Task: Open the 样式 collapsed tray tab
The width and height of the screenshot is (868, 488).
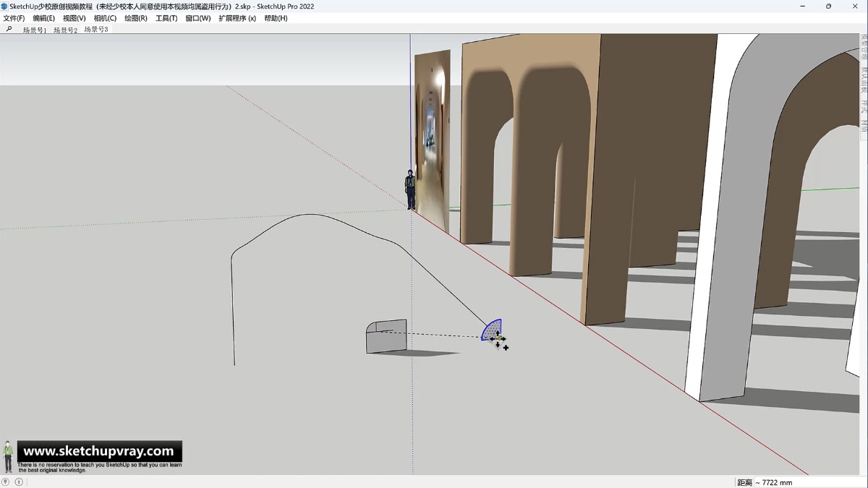Action: (x=864, y=106)
